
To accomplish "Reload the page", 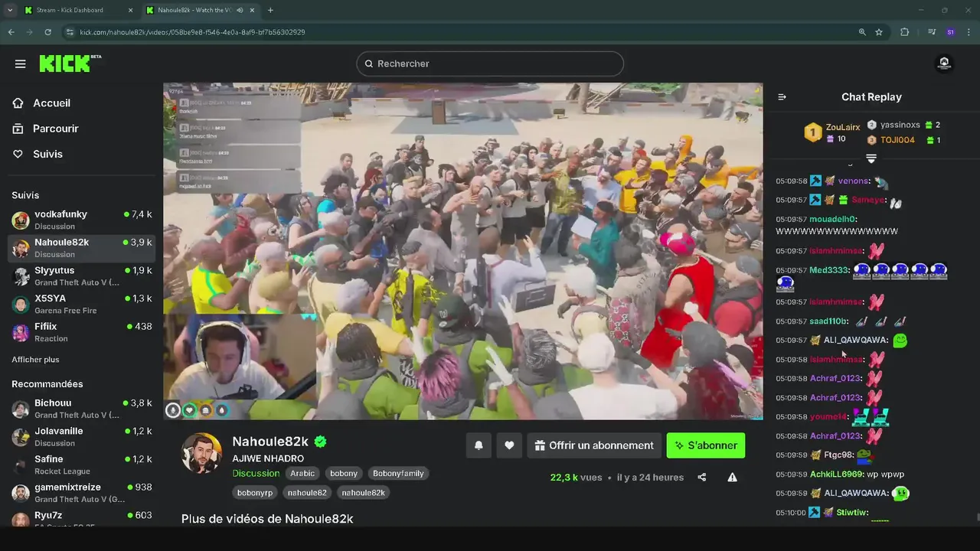I will tap(47, 32).
